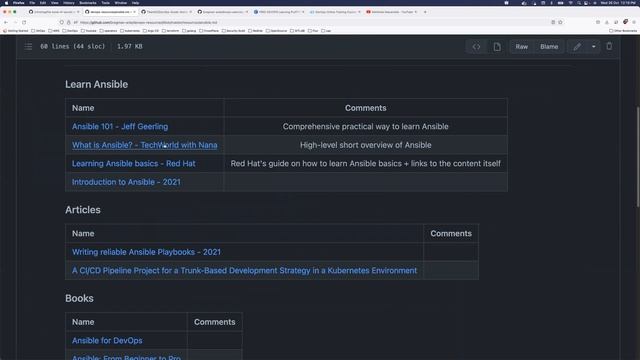Click the site lock icon in address bar
This screenshot has width=640, height=360.
pos(69,22)
